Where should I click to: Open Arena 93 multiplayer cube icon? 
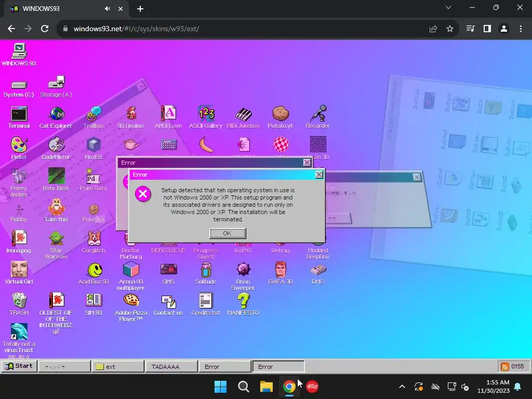pyautogui.click(x=131, y=270)
